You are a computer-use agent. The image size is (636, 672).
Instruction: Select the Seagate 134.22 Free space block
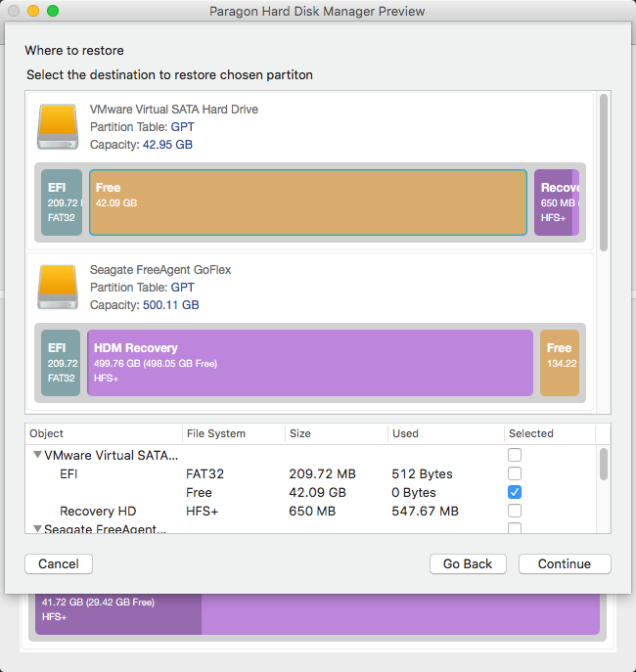pyautogui.click(x=560, y=363)
